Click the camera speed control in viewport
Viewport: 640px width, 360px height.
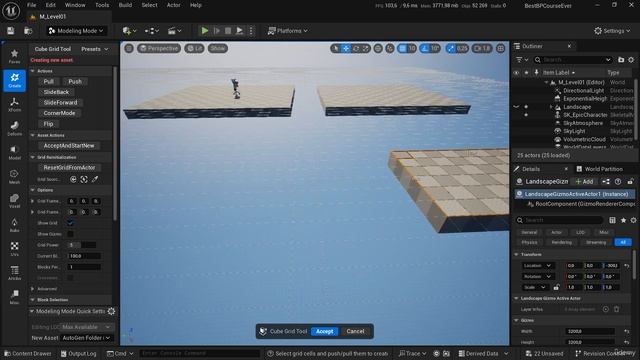(x=482, y=48)
